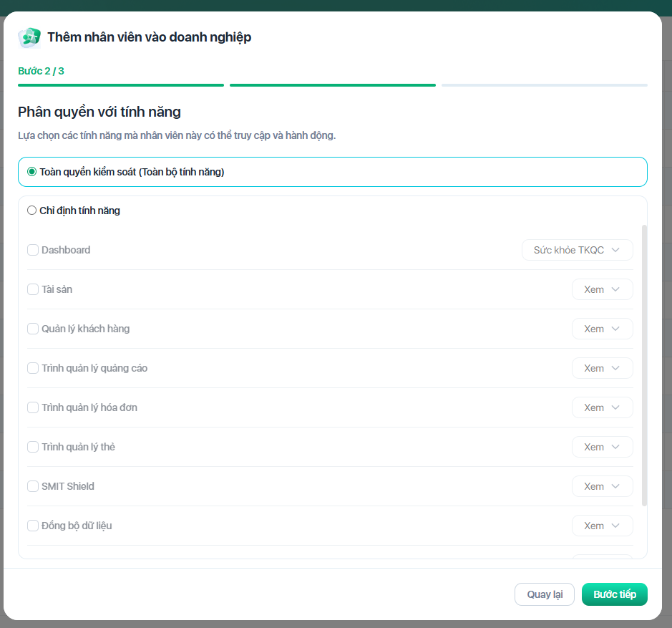Check the Trình quản lý thẻ checkbox
672x628 pixels.
[33, 447]
